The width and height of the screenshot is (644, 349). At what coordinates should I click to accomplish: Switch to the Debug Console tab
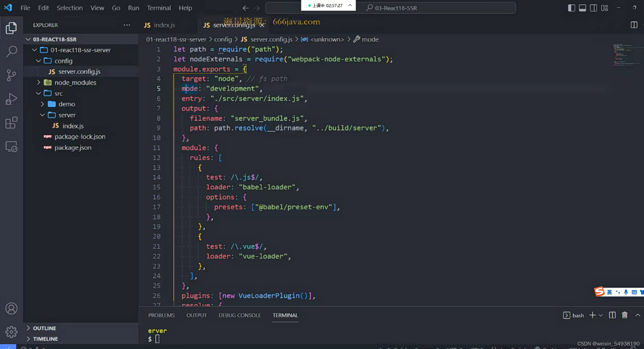click(240, 315)
